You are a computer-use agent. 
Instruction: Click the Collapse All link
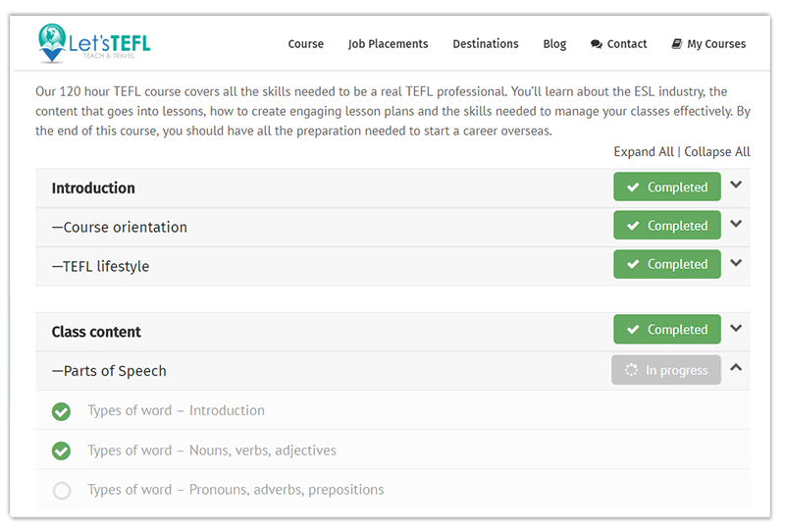tap(717, 152)
